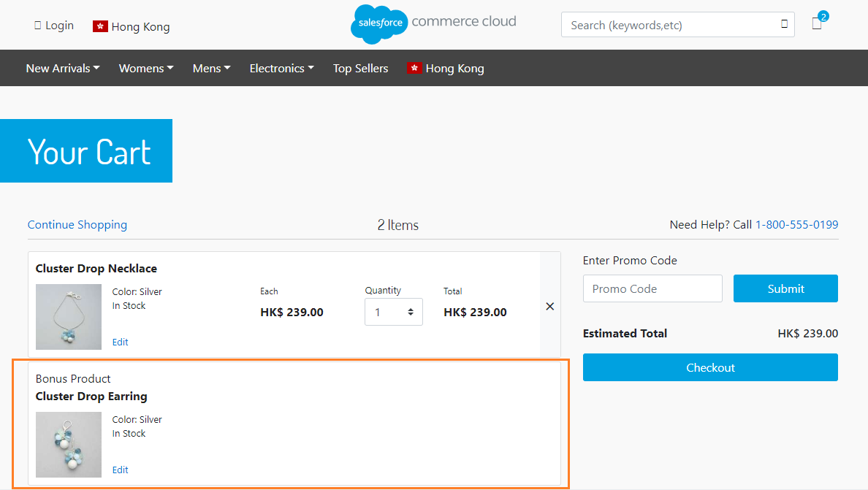Click Hong Kong flag in top header

(x=100, y=26)
